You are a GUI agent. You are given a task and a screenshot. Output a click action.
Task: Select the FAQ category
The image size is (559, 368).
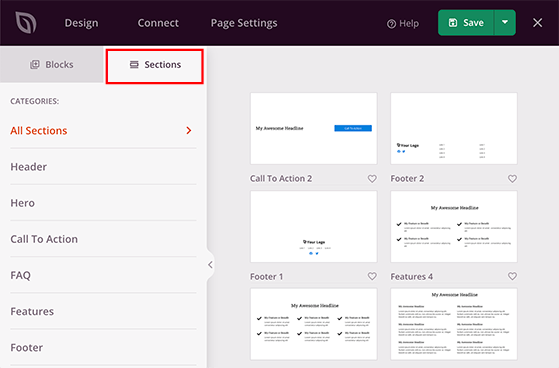[x=103, y=275]
